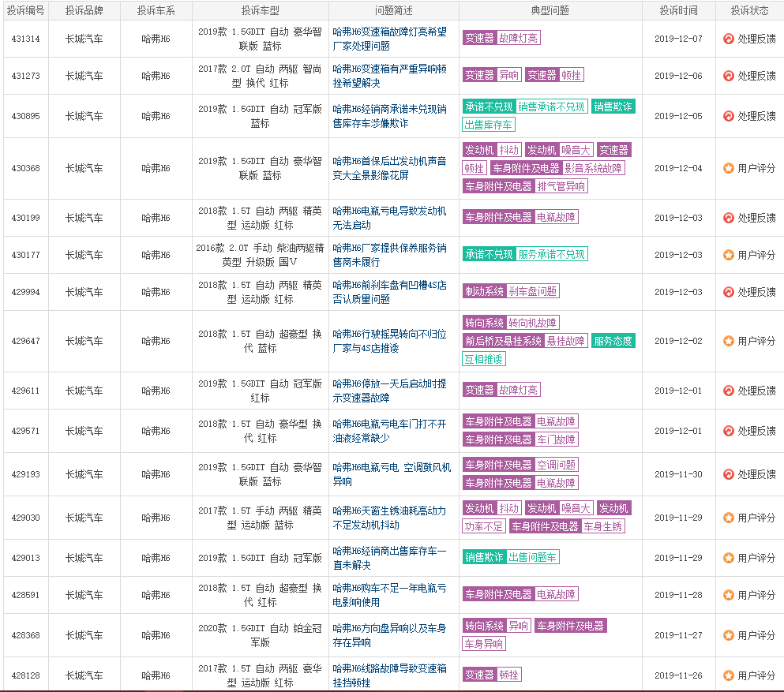Click the 出售库存车 tag
Image resolution: width=784 pixels, height=692 pixels.
tap(489, 125)
